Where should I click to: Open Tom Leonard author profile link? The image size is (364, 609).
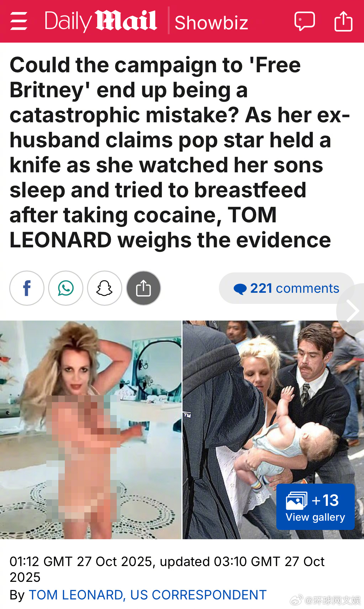pos(148,595)
